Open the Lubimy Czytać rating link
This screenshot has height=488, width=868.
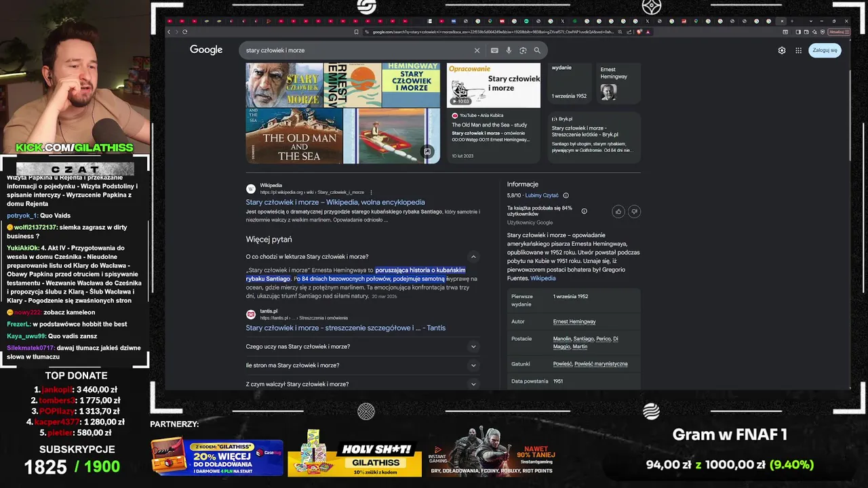(541, 195)
